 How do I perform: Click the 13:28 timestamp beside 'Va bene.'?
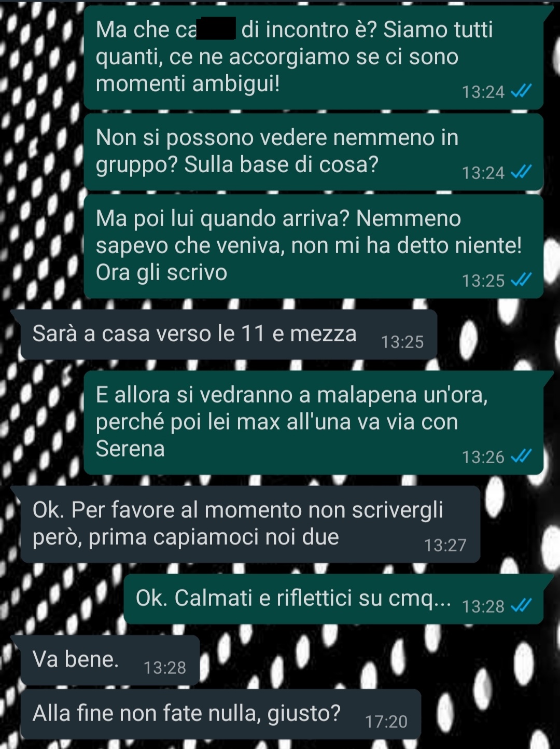click(x=165, y=668)
